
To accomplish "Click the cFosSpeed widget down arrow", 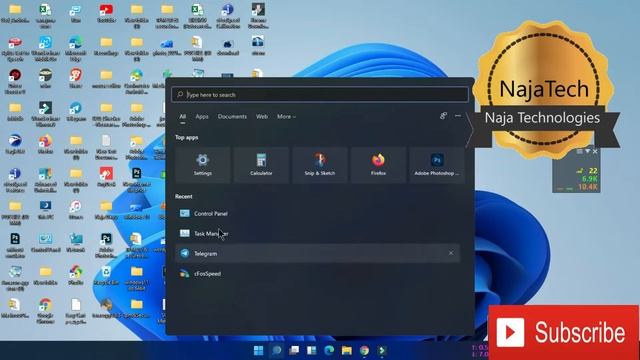I will pyautogui.click(x=587, y=151).
